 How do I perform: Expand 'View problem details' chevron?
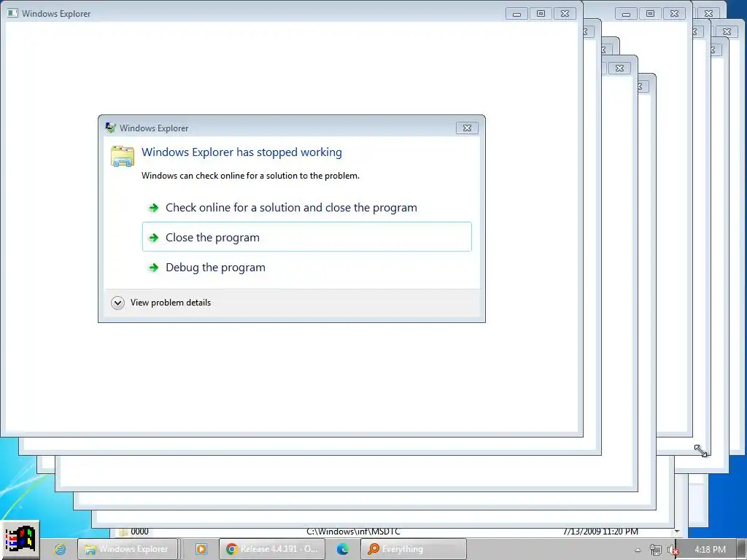117,303
